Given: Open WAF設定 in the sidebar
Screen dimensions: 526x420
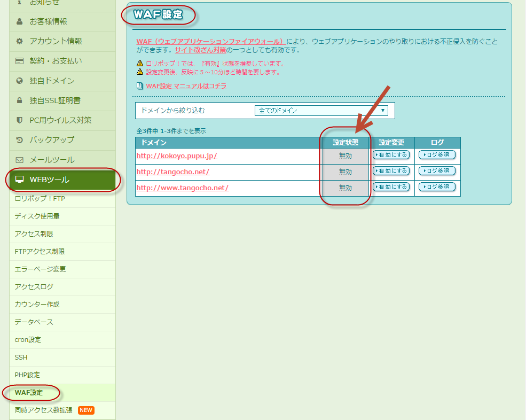Looking at the screenshot, I should pyautogui.click(x=29, y=393).
